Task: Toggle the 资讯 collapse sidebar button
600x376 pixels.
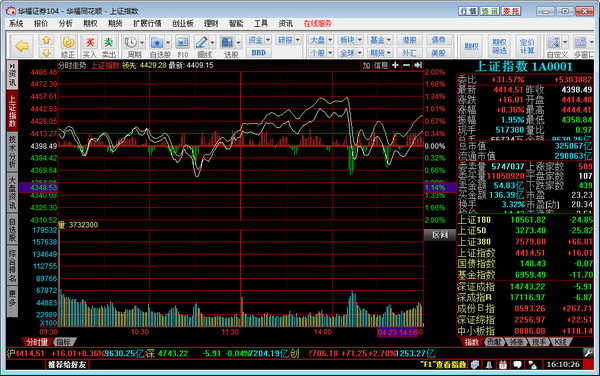Action: (12, 75)
